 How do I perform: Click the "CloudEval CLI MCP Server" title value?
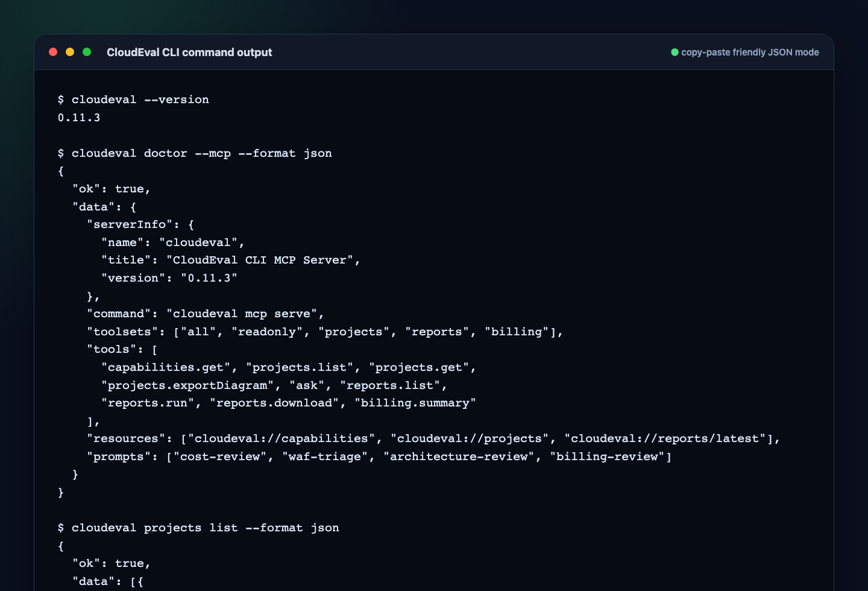260,260
